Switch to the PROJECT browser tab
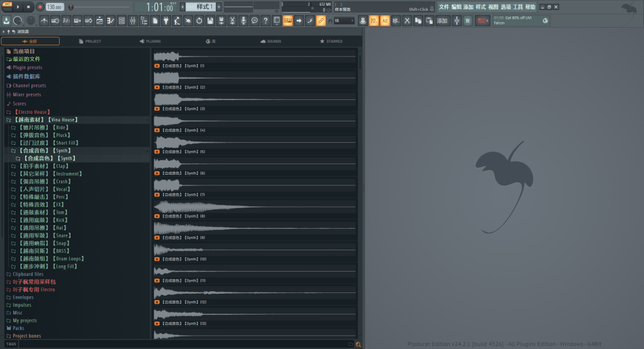Image resolution: width=644 pixels, height=349 pixels. pos(90,41)
